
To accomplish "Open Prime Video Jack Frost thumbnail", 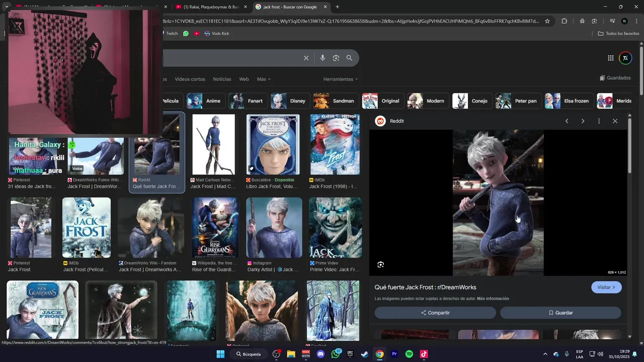I will [335, 228].
